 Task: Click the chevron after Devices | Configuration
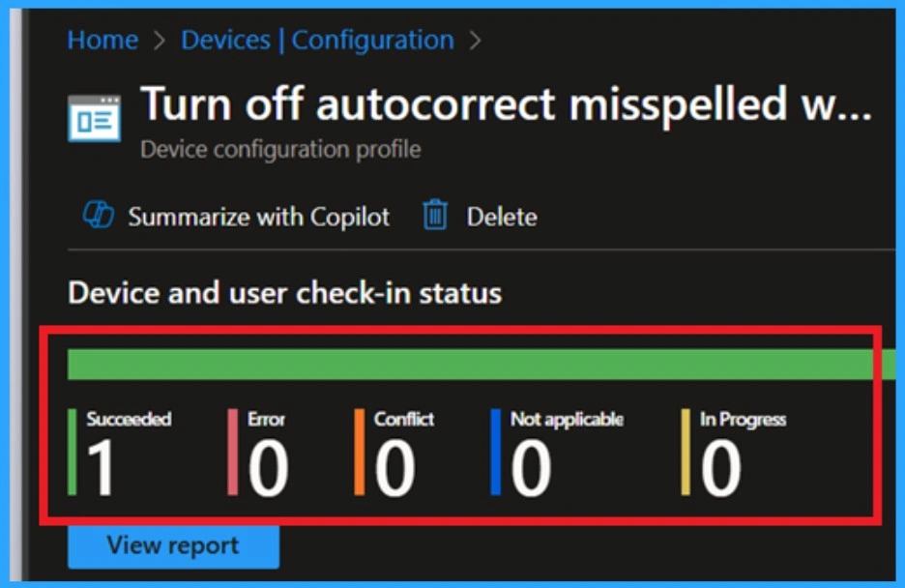[x=475, y=41]
